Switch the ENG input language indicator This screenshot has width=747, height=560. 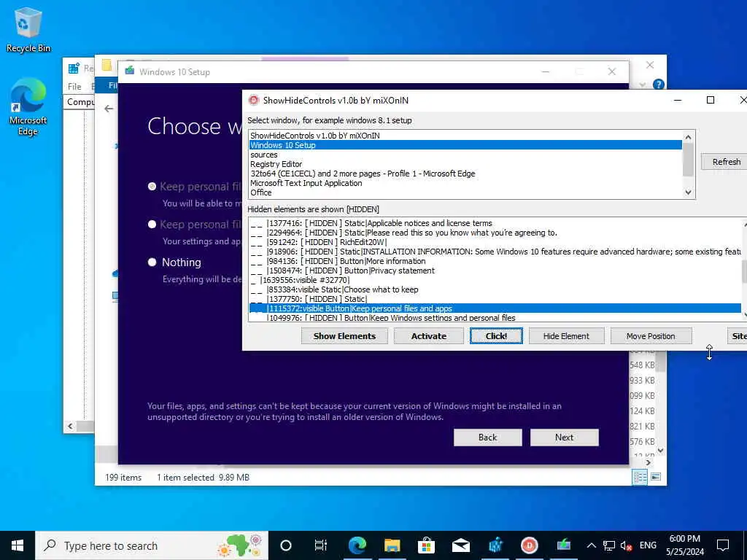(x=648, y=545)
